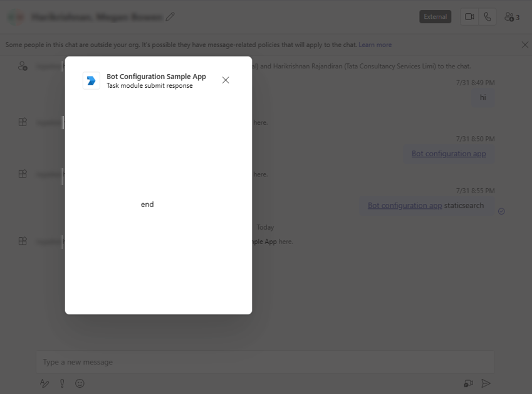Open the Bot configuration app link from 8:50 PM
The image size is (532, 394).
pyautogui.click(x=449, y=154)
